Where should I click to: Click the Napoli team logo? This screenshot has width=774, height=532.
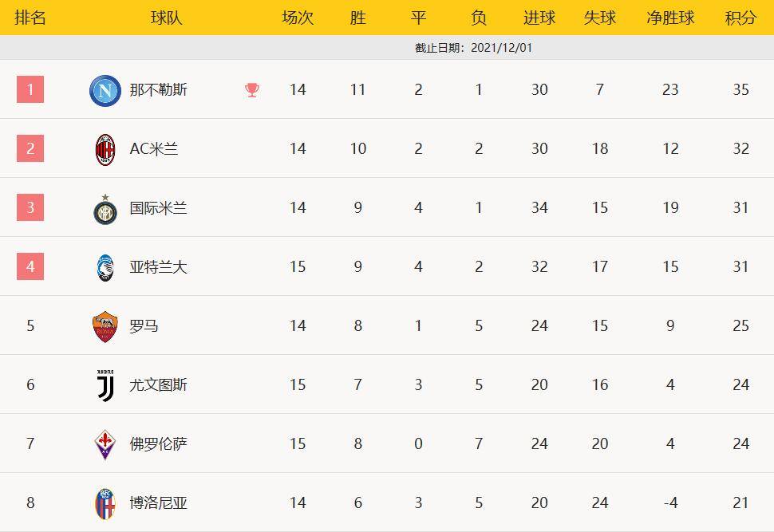point(105,90)
